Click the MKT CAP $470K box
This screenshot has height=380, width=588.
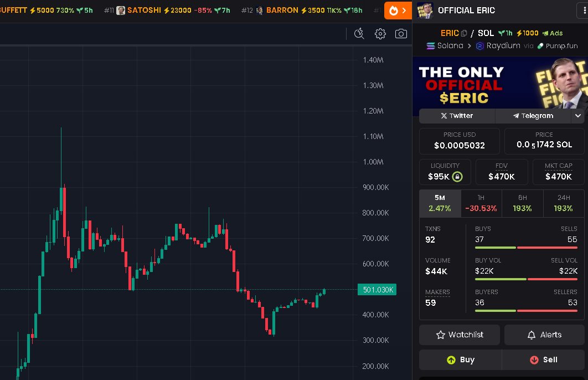(558, 172)
